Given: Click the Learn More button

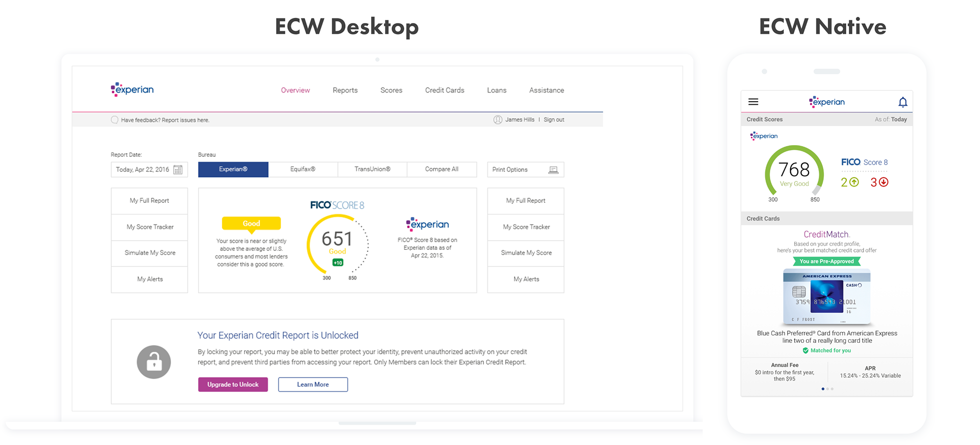Looking at the screenshot, I should click(x=313, y=384).
